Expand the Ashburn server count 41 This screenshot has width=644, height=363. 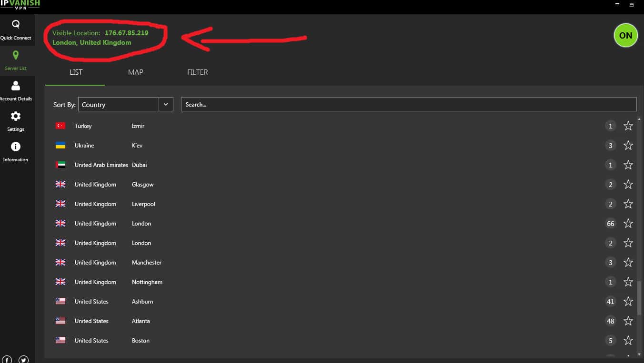pyautogui.click(x=610, y=302)
